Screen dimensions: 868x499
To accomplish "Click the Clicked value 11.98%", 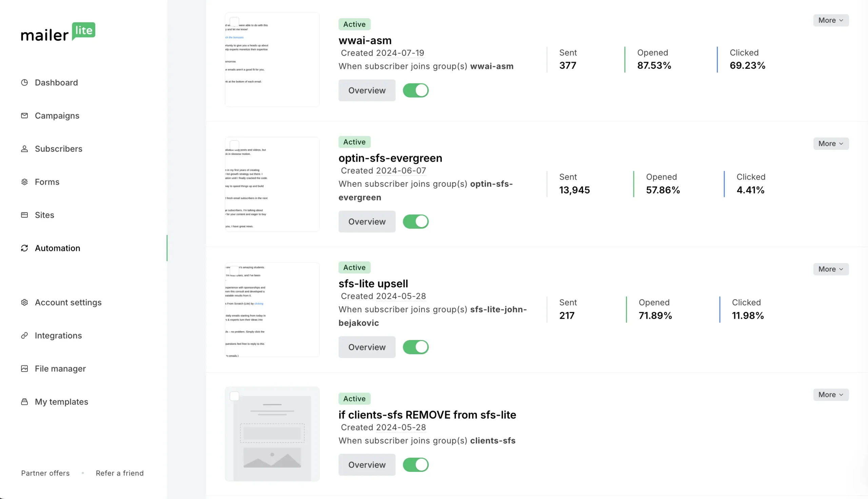I will click(748, 316).
